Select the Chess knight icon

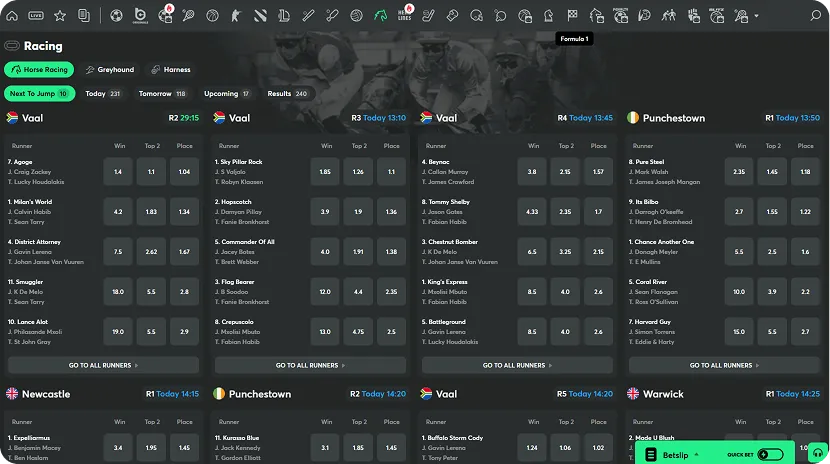(x=548, y=16)
